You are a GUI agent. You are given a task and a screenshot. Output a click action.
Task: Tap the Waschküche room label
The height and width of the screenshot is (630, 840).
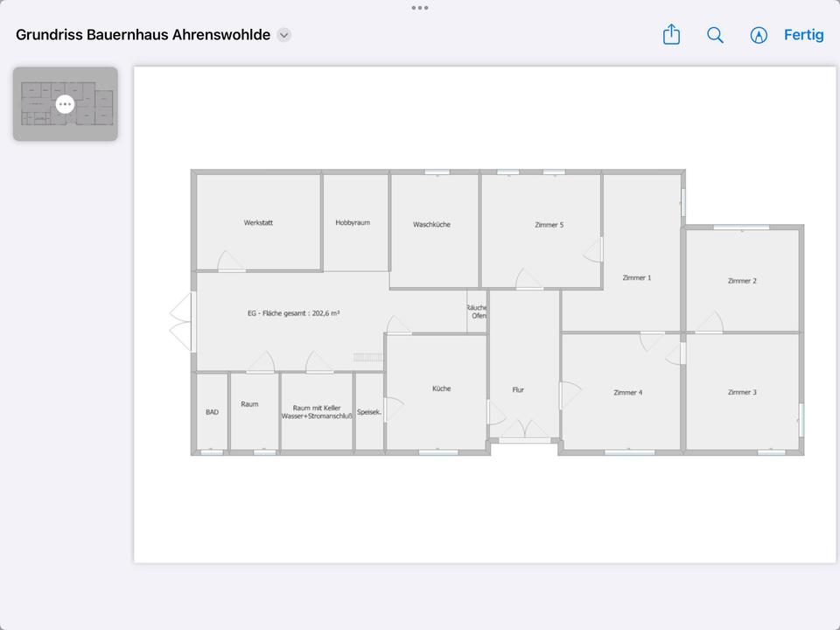(432, 225)
